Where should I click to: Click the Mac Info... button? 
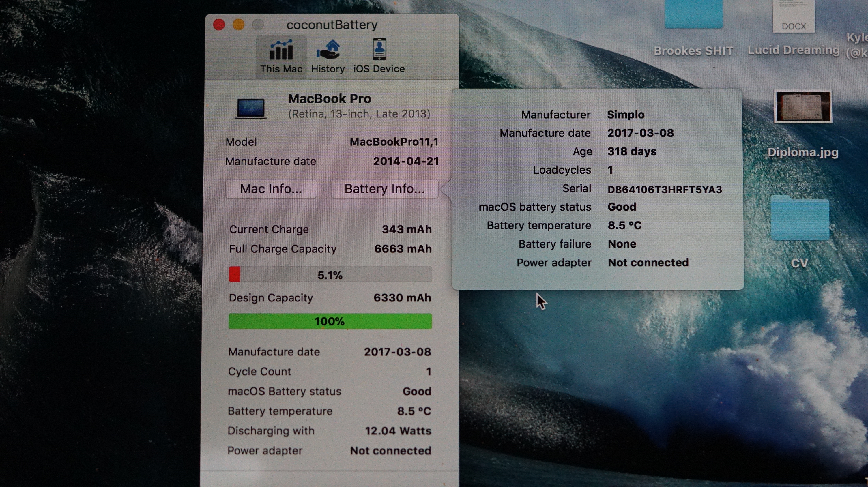point(271,189)
